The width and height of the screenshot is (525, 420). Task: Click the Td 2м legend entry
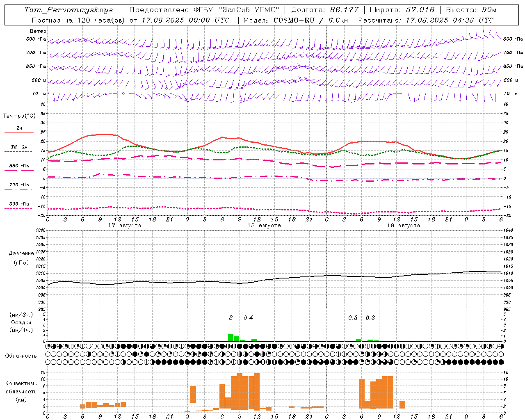(19, 147)
